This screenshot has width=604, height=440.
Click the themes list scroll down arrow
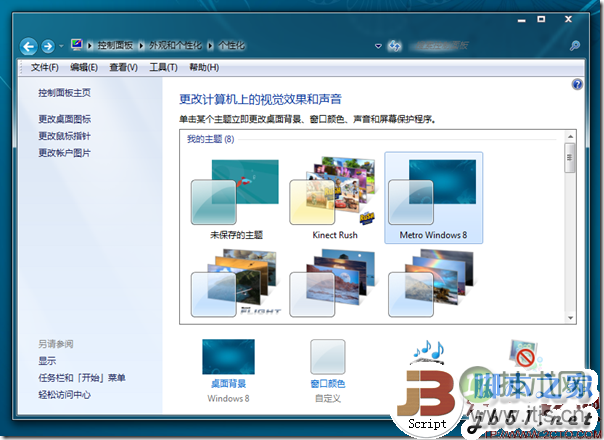pyautogui.click(x=570, y=318)
